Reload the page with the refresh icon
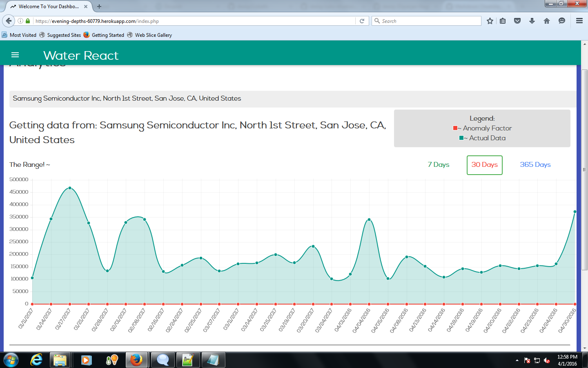This screenshot has width=588, height=368. tap(362, 21)
